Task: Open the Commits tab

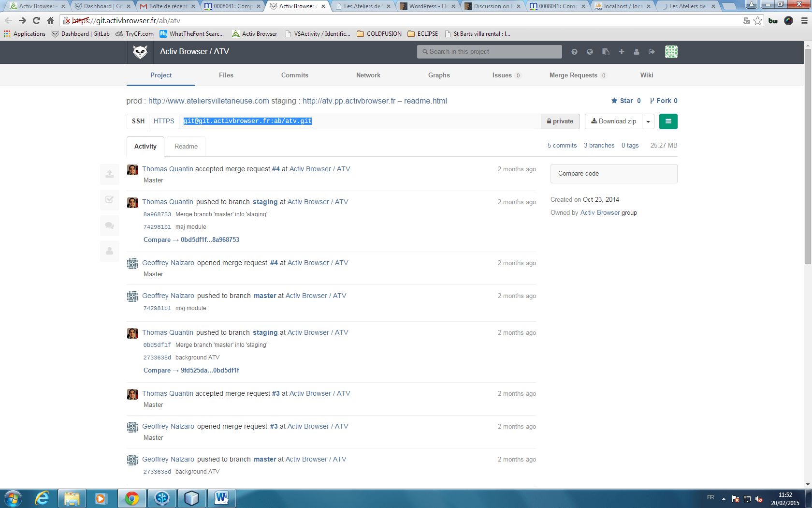Action: (294, 75)
